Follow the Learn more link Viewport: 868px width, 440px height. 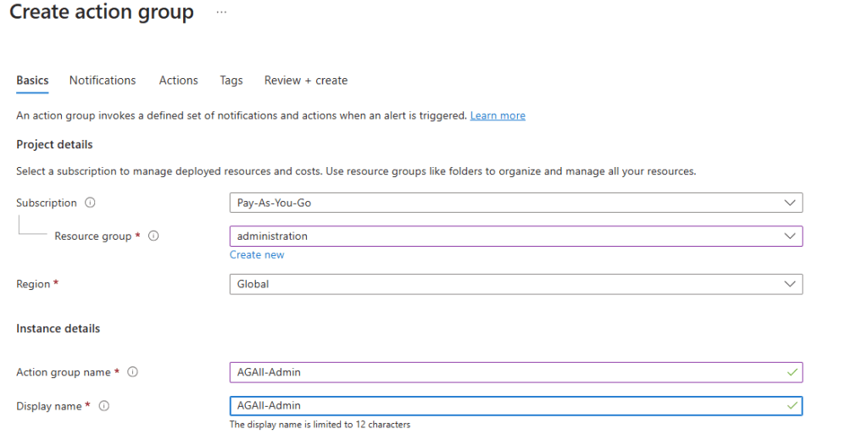pyautogui.click(x=498, y=115)
